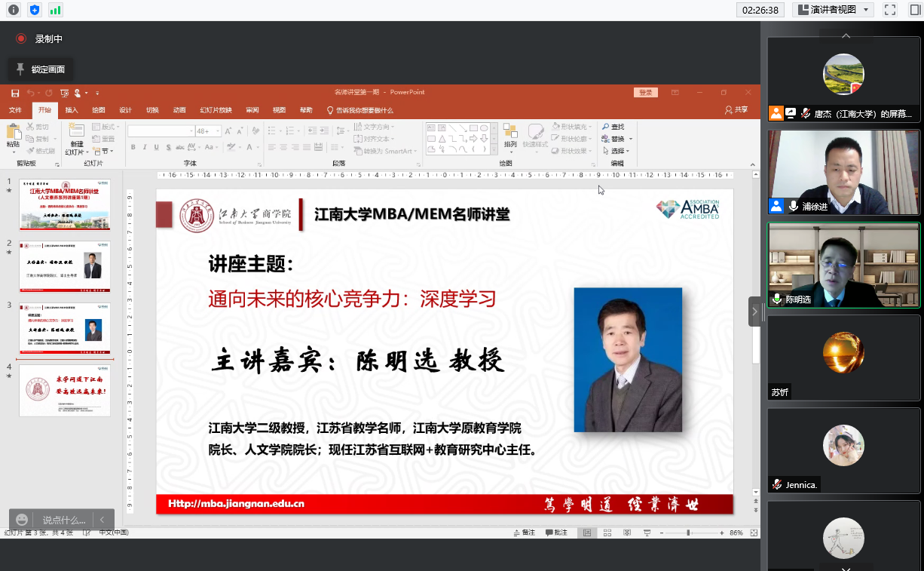Click the zoom in plus icon
The height and width of the screenshot is (571, 924).
pos(721,533)
